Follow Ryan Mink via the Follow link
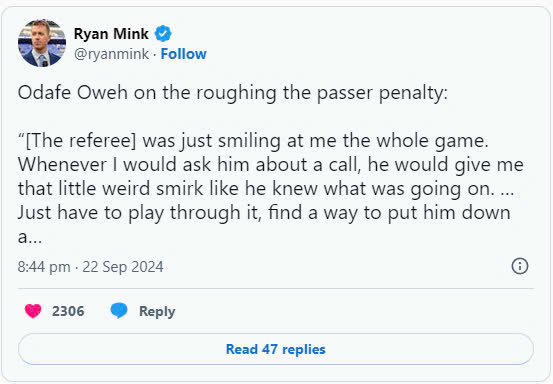 click(183, 54)
